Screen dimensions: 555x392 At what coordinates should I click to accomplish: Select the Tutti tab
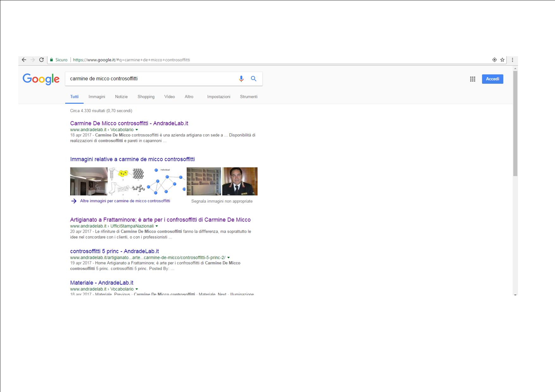pyautogui.click(x=74, y=97)
